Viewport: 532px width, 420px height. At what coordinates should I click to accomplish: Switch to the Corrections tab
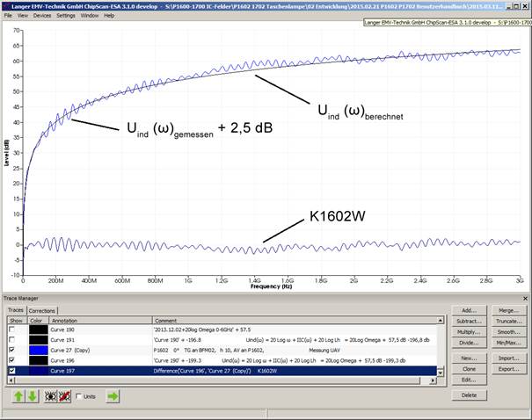(41, 311)
